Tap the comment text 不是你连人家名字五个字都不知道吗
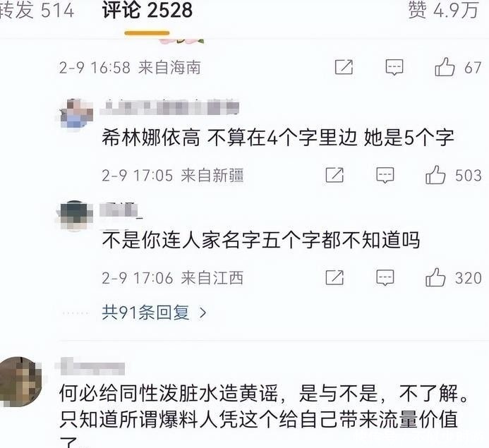Viewport: 489px width, 448px height. pyautogui.click(x=260, y=240)
